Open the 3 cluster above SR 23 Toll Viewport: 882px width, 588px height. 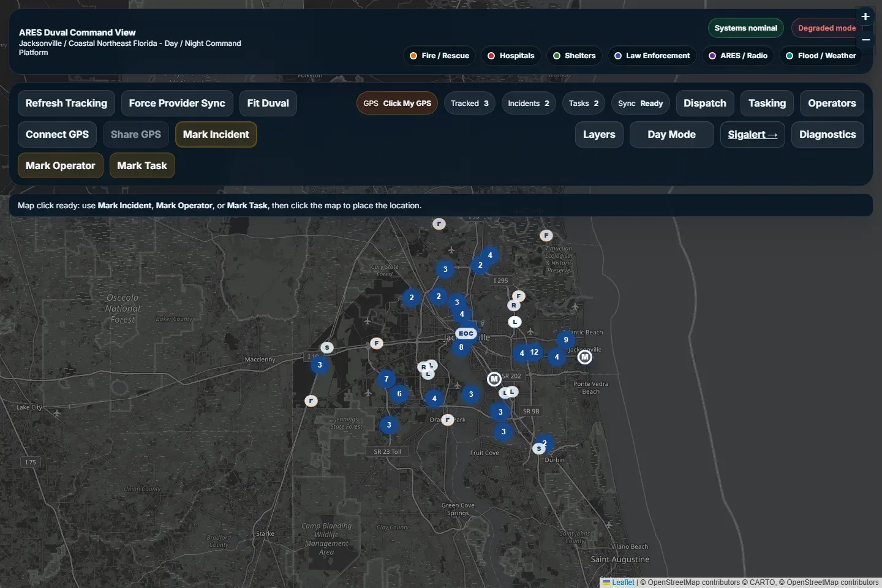click(x=389, y=425)
